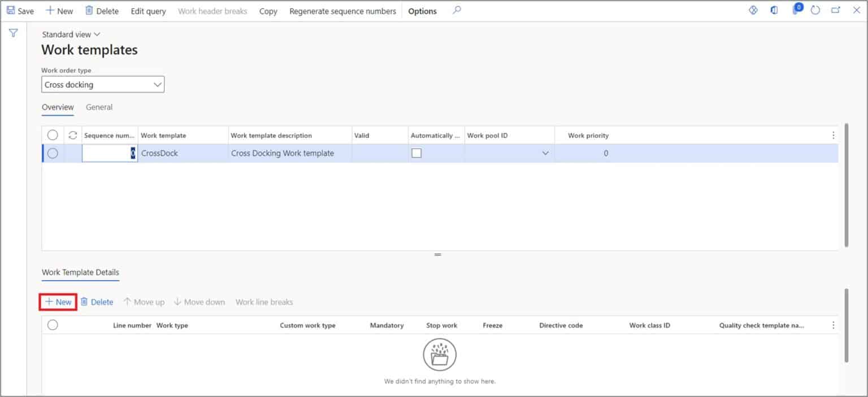Image resolution: width=868 pixels, height=397 pixels.
Task: Open the Work pool ID dropdown for CrossDock
Action: [x=545, y=153]
